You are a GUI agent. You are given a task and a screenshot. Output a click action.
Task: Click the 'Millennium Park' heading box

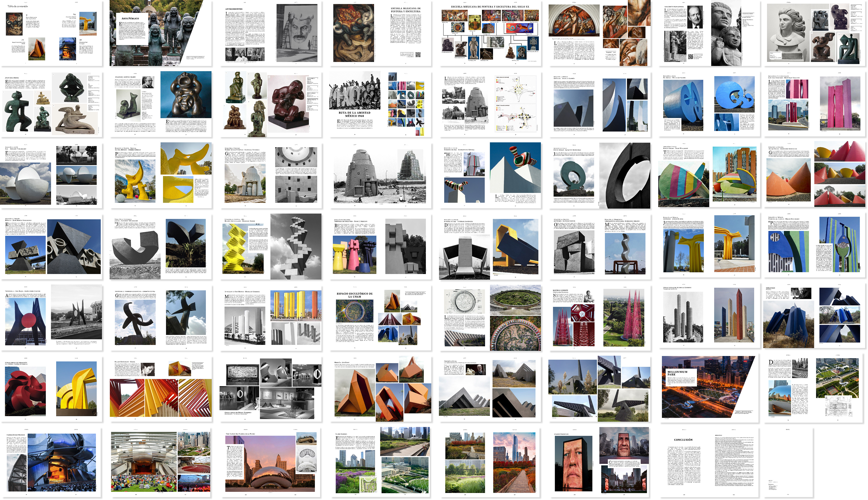pyautogui.click(x=682, y=377)
